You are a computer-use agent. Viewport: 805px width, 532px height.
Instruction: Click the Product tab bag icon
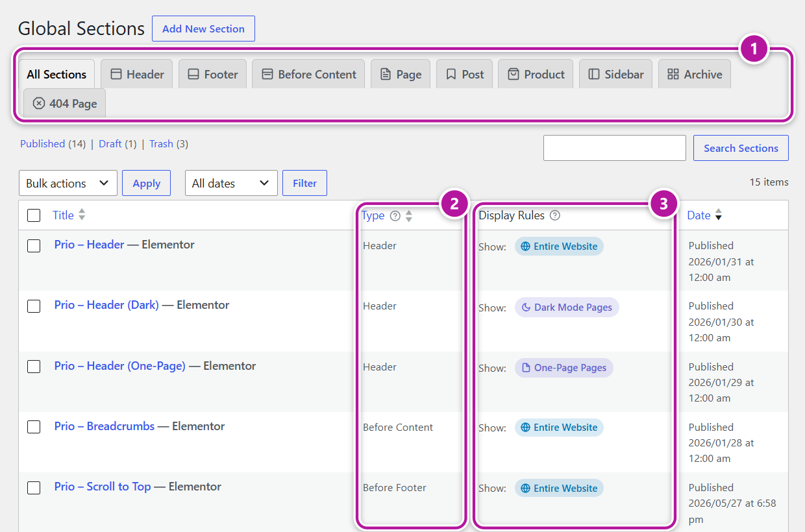[x=514, y=74]
